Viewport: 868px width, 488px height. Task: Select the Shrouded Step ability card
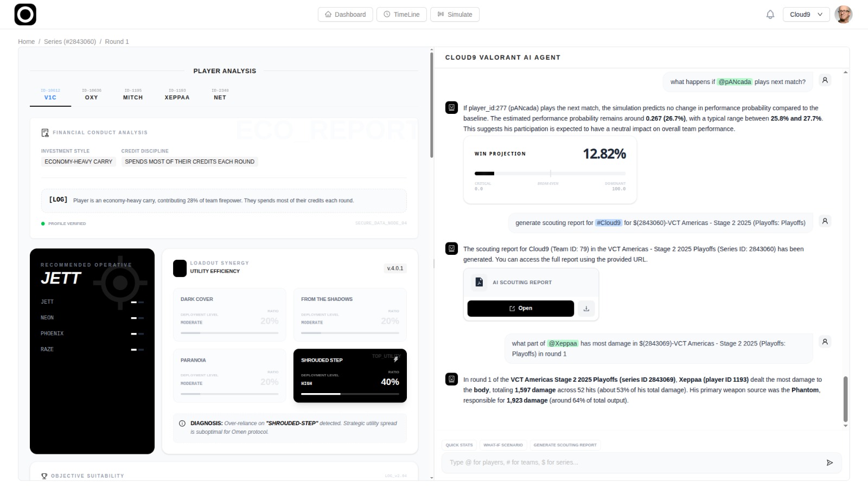pyautogui.click(x=350, y=376)
